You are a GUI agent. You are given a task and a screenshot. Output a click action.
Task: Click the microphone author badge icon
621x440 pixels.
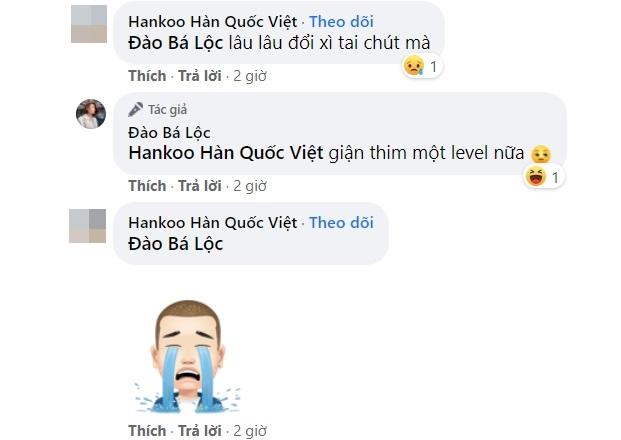pos(135,109)
